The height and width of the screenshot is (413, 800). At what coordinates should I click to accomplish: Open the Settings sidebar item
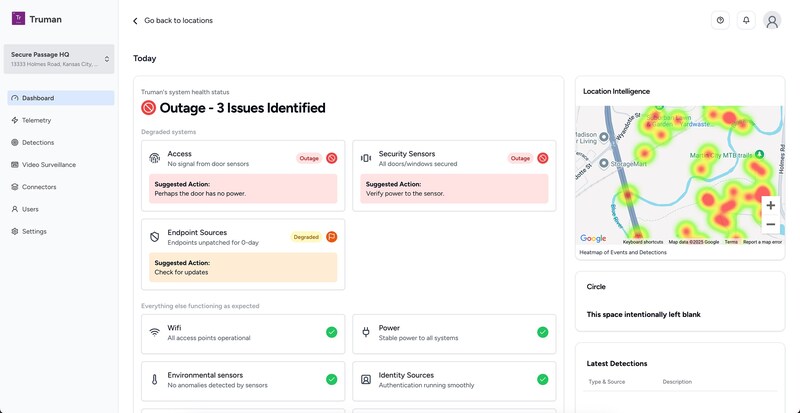[x=34, y=231]
